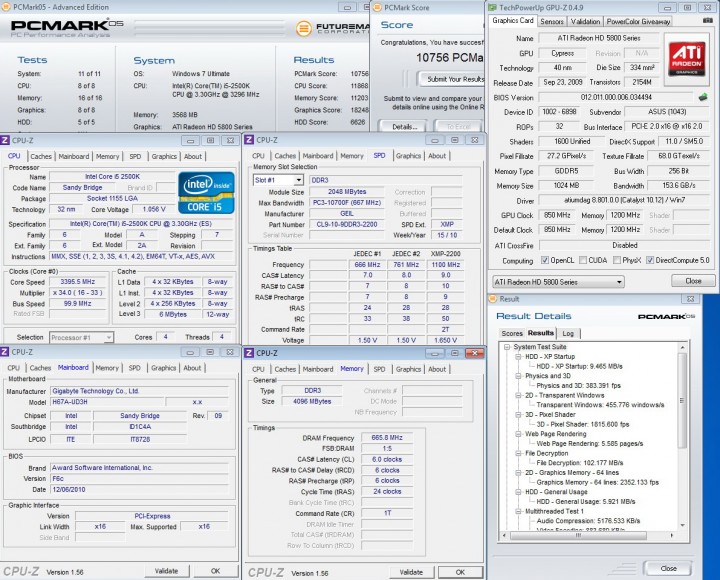
Task: Open the Slot #1 memory slot dropdown
Action: [298, 180]
